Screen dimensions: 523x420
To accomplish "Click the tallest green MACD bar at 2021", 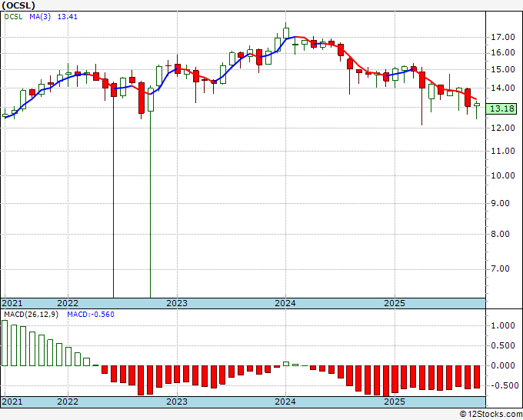I will click(x=5, y=343).
